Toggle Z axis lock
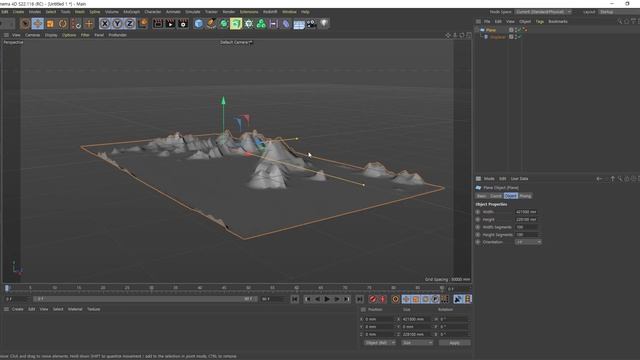The height and width of the screenshot is (360, 640). pos(130,24)
